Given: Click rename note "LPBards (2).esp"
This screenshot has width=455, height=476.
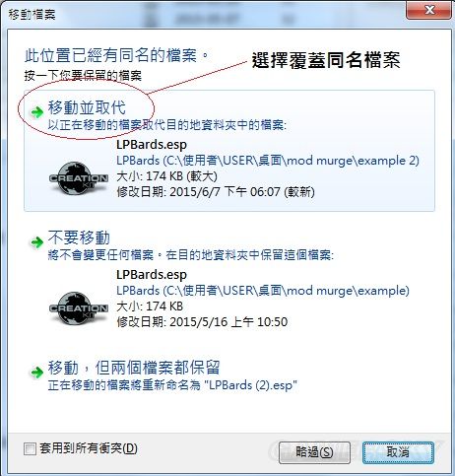Looking at the screenshot, I should [253, 385].
